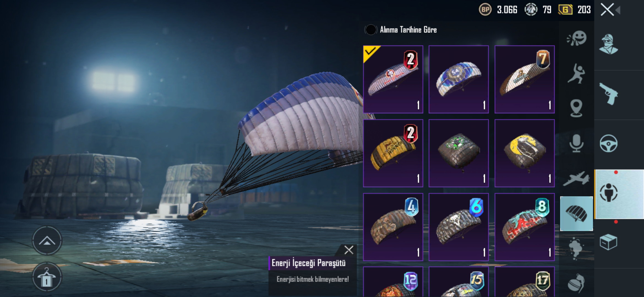Screen dimensions: 644x297
Task: Open the character outfit tab
Action: click(x=608, y=44)
